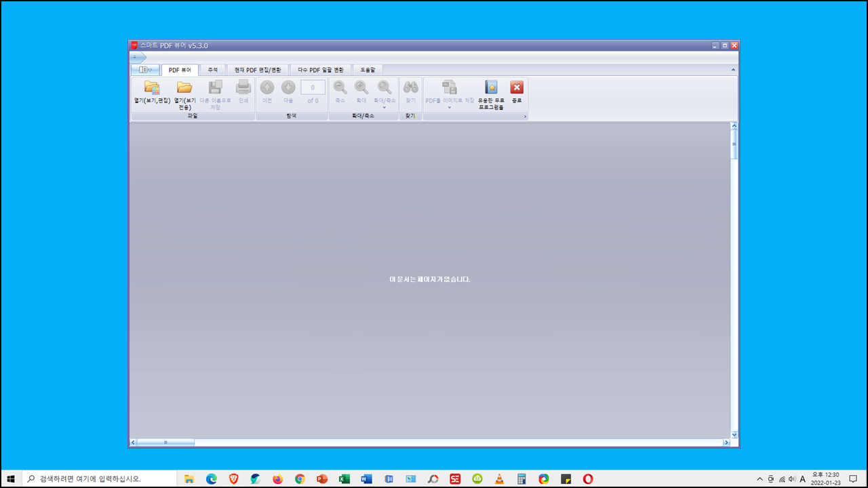This screenshot has width=868, height=488.
Task: Launch Google Chrome from the taskbar
Action: 300,479
